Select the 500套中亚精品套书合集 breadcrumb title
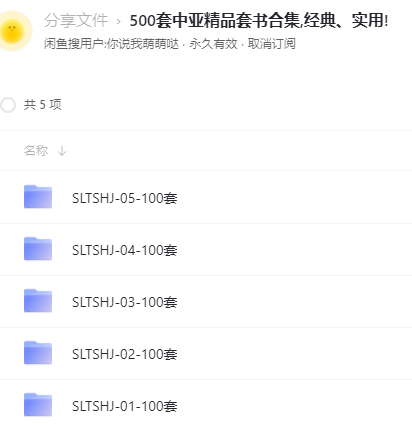Screen dimensions: 412x427 [259, 21]
